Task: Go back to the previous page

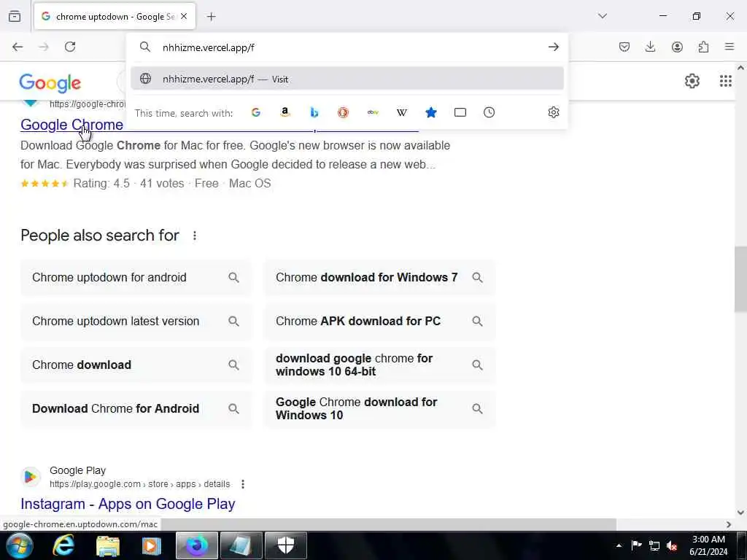Action: pyautogui.click(x=18, y=47)
